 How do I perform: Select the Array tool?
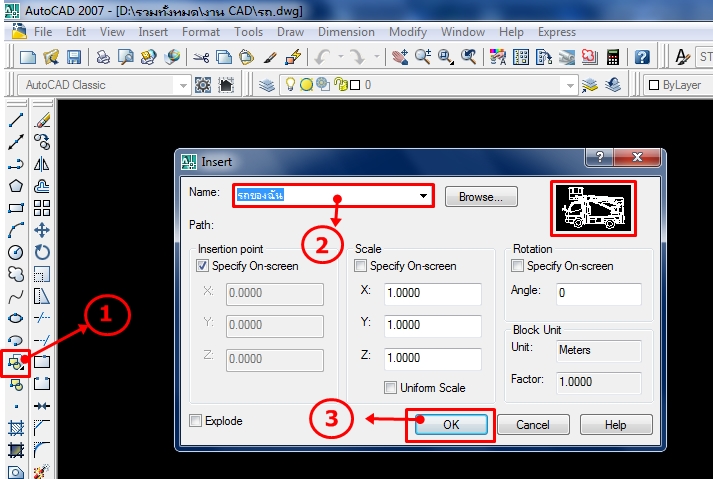[x=42, y=208]
